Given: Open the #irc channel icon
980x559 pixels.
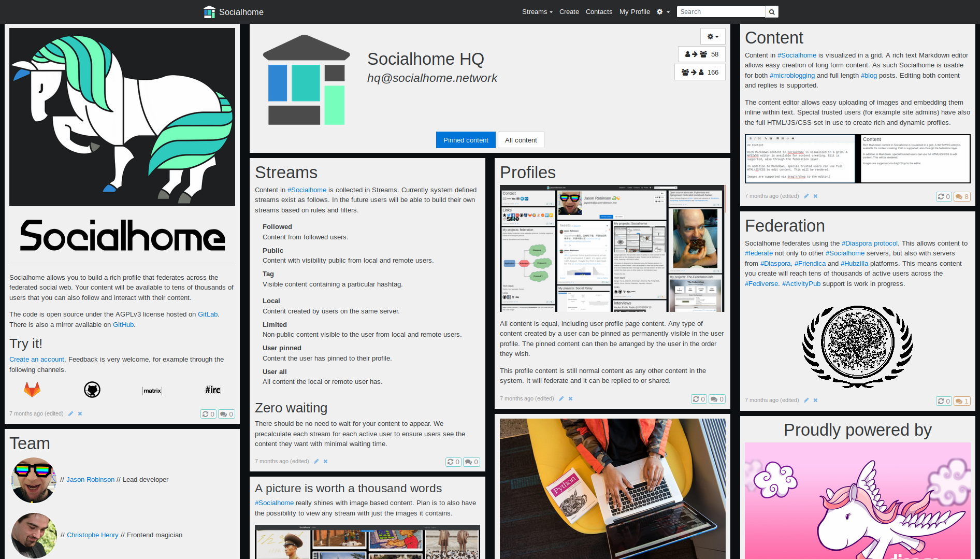Looking at the screenshot, I should point(213,390).
